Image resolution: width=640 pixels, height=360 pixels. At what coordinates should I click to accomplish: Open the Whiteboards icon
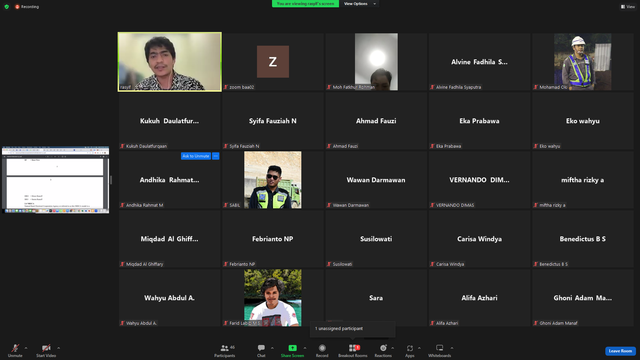(x=440, y=348)
